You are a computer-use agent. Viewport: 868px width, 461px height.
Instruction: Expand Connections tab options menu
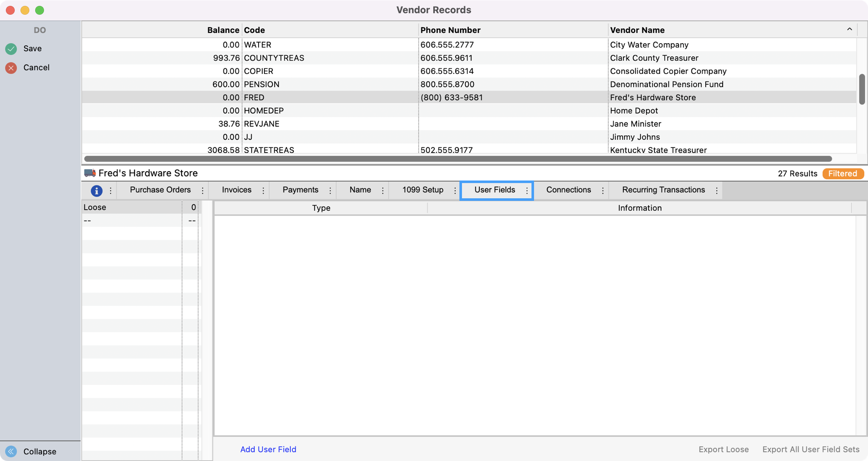(x=603, y=191)
